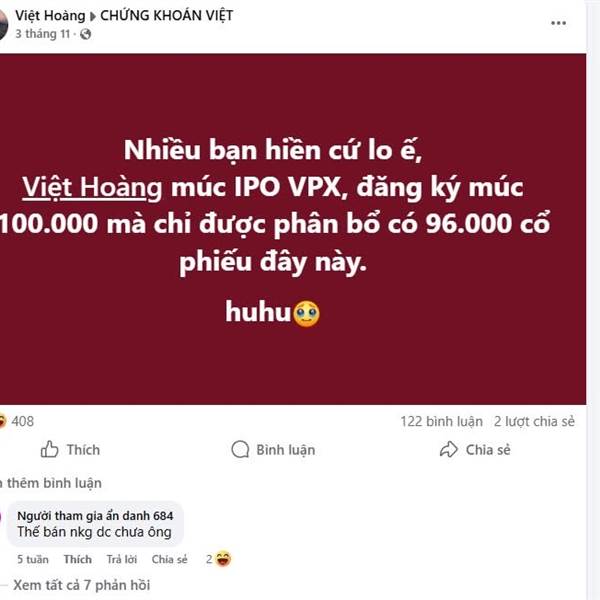Viewport: 600px width, 600px height.
Task: Open the three-dot post options menu
Action: pyautogui.click(x=558, y=23)
